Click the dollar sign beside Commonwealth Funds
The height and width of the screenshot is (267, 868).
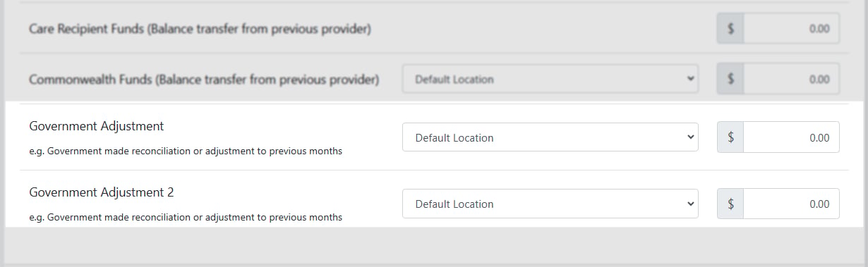click(730, 79)
